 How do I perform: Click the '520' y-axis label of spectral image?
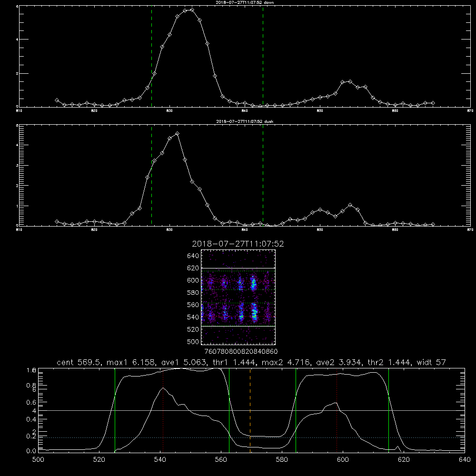193,329
